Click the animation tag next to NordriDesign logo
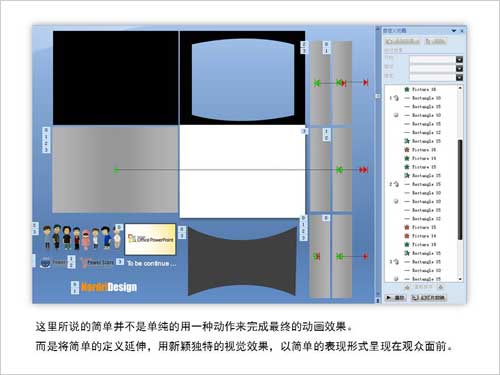Screen dimensions: 500x375 (x=75, y=288)
